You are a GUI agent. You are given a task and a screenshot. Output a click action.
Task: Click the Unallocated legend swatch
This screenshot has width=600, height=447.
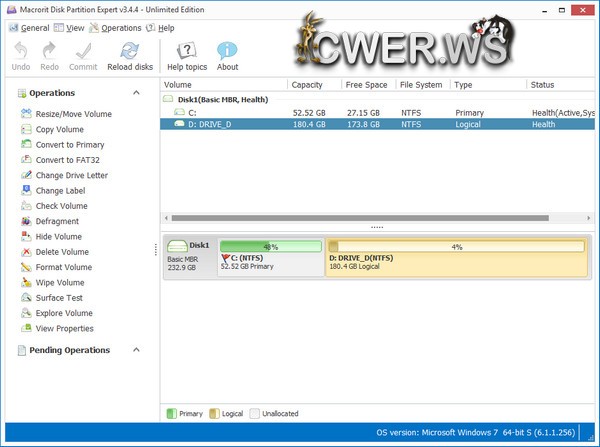[x=254, y=413]
